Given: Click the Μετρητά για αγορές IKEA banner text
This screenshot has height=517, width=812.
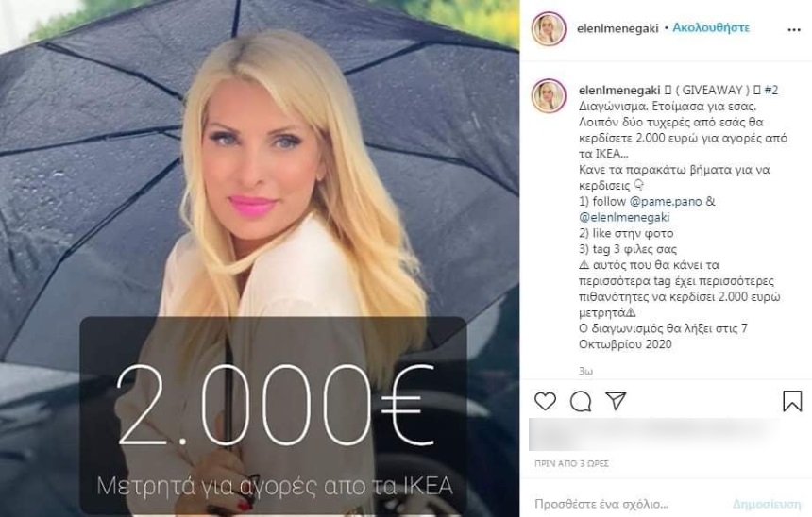Looking at the screenshot, I should pos(275,486).
